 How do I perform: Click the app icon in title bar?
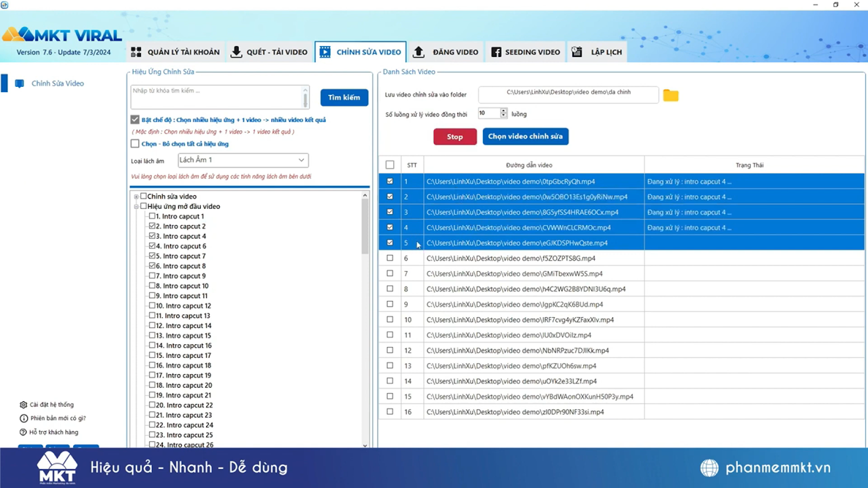pyautogui.click(x=4, y=4)
